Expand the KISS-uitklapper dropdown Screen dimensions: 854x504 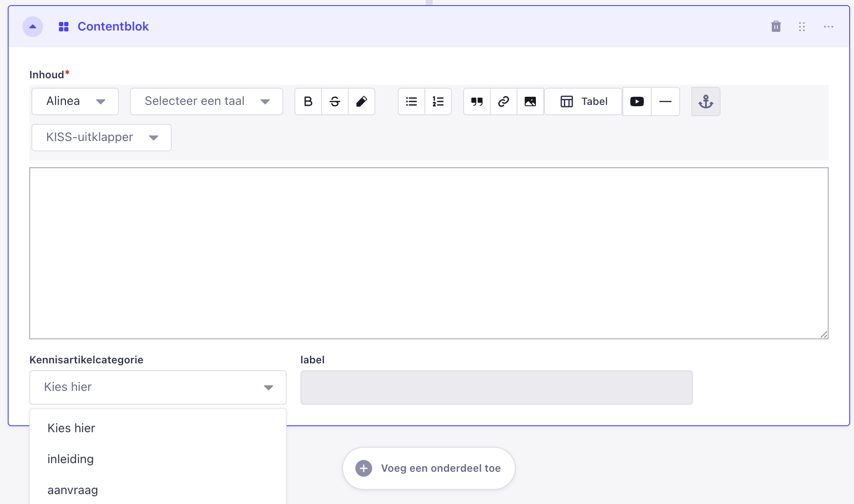click(x=102, y=138)
